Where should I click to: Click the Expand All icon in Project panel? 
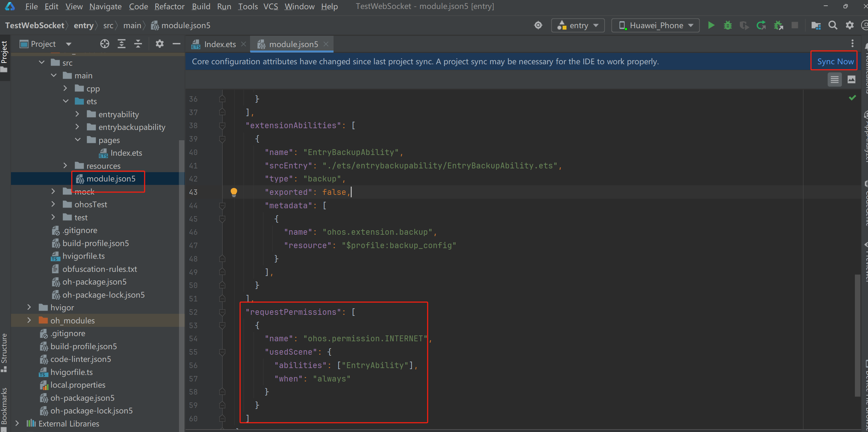pos(122,44)
